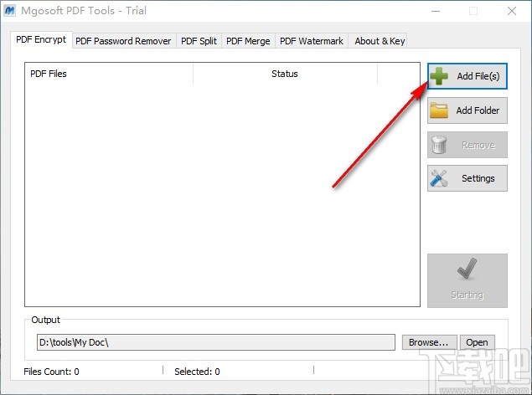Minimize the Mgosoft PDF Tools window
This screenshot has width=532, height=395.
pos(436,11)
